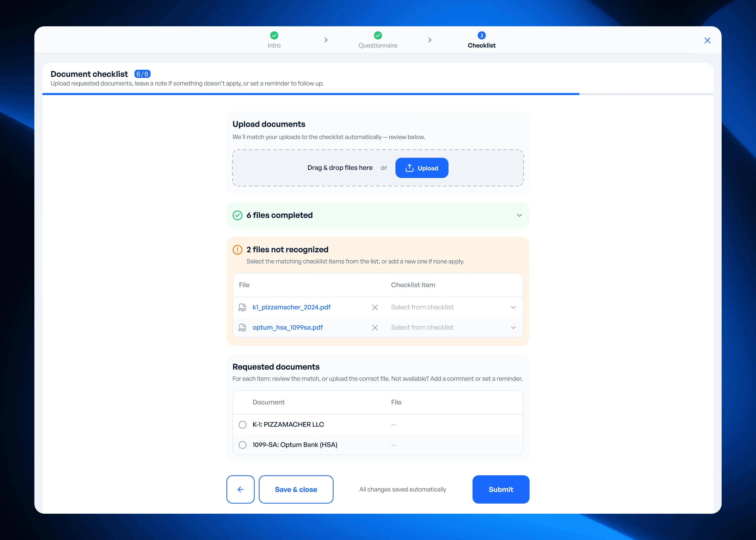Select the K-1: PIZZAMACHER LLC radio circle
Viewport: 756px width, 540px height.
click(243, 425)
